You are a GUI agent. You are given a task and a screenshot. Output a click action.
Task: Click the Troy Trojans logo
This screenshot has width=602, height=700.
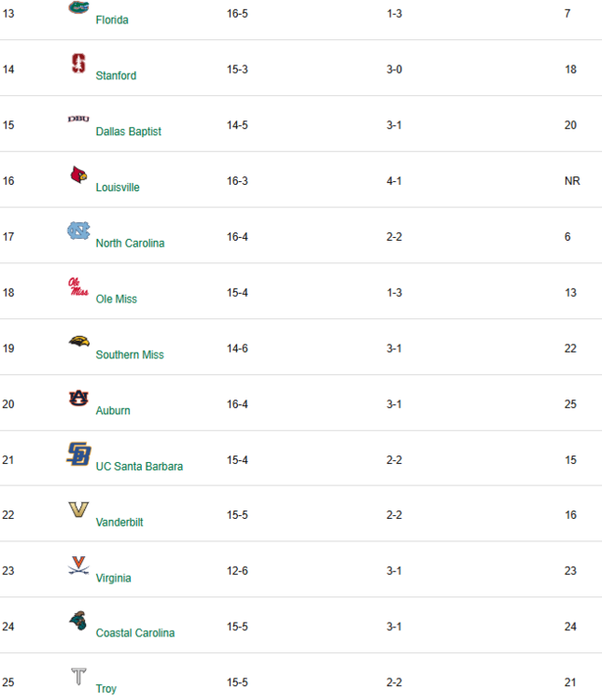[x=78, y=677]
